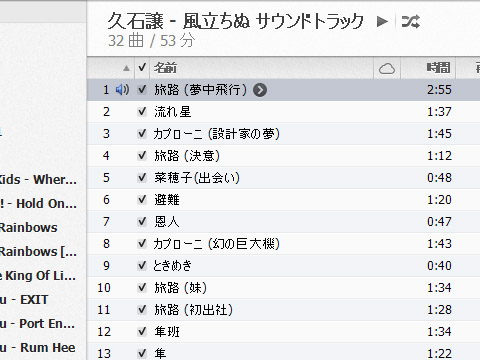Viewport: 480px width, 360px height.
Task: Toggle sort order with the ascending triangle
Action: (x=126, y=68)
